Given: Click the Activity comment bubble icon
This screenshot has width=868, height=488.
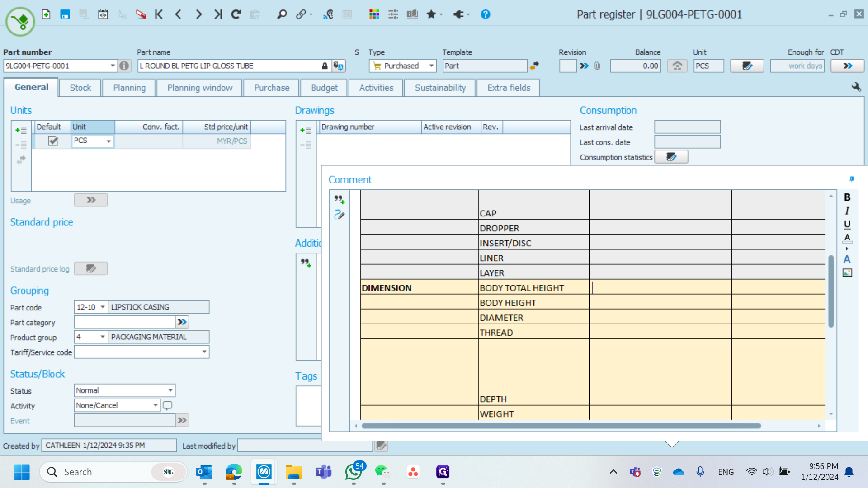Looking at the screenshot, I should pos(167,405).
